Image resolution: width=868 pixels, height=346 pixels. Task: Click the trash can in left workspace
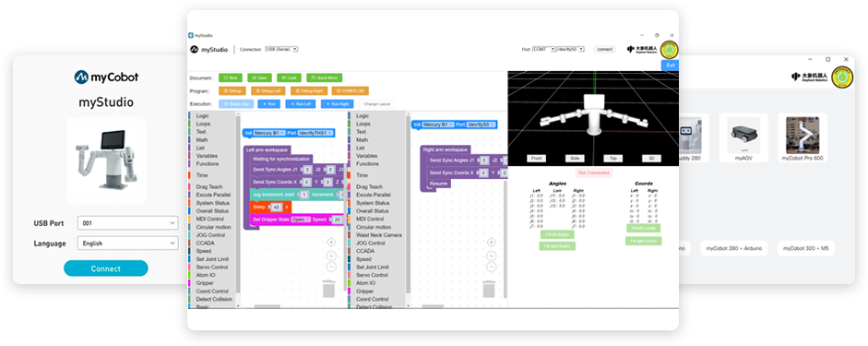click(328, 289)
